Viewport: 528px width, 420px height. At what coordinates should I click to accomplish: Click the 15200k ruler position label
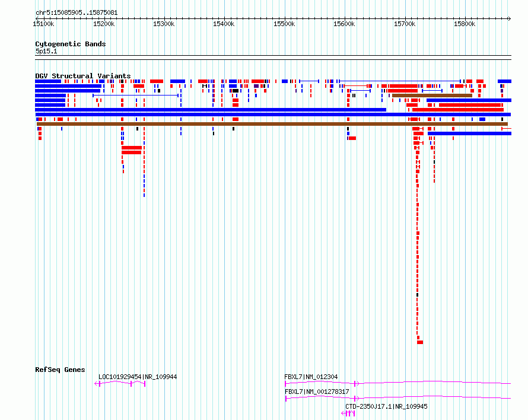click(x=104, y=24)
